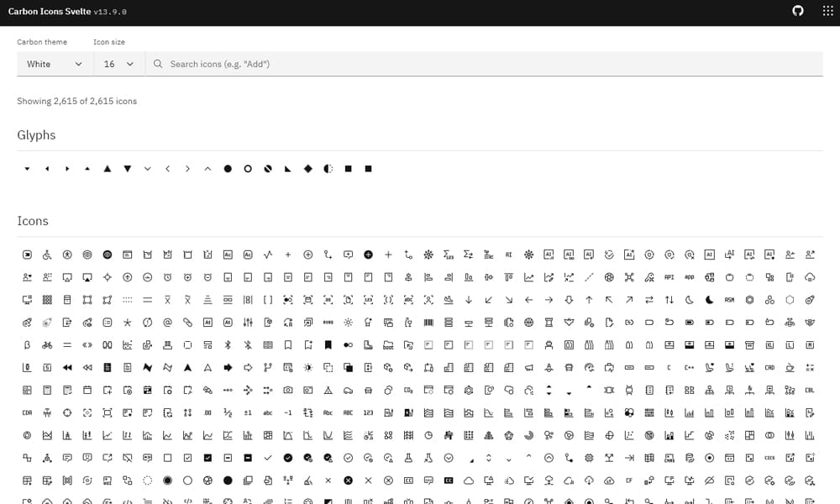The width and height of the screenshot is (840, 504).
Task: Select the 'app' text icon
Action: point(690,277)
